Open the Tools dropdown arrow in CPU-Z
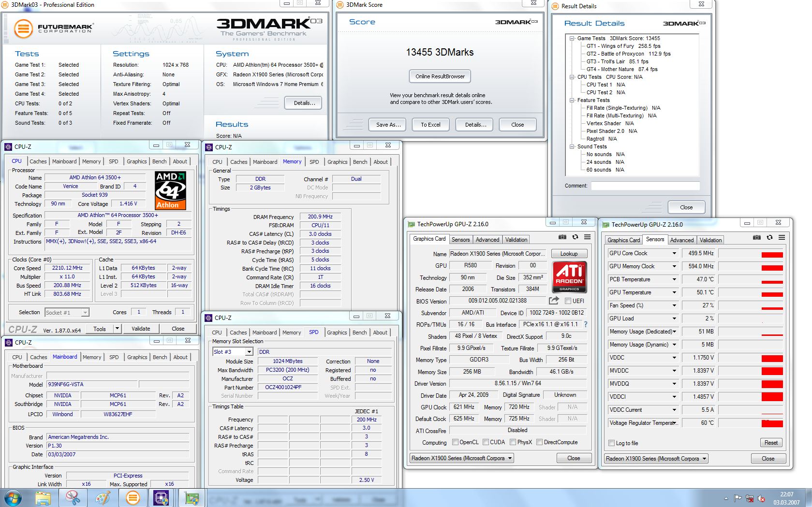812x507 pixels. click(x=117, y=329)
